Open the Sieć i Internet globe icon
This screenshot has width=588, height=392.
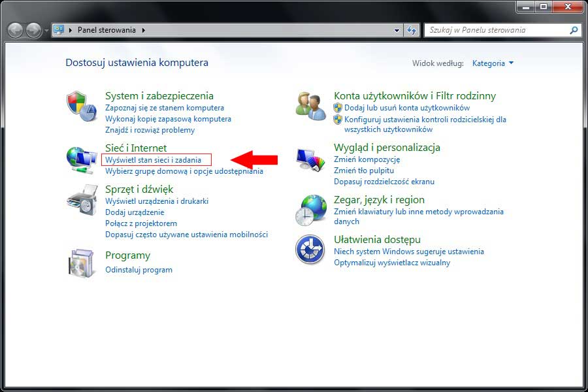pos(82,160)
